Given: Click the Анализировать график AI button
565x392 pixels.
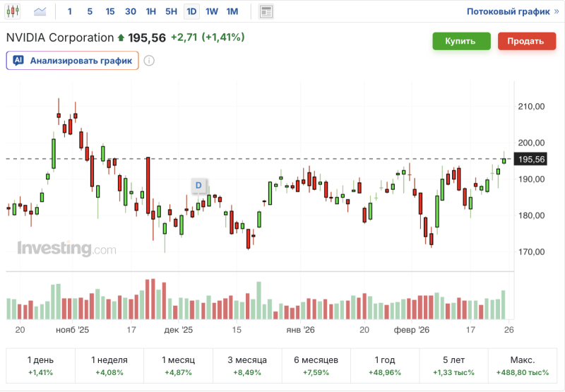Looking at the screenshot, I should click(x=72, y=61).
